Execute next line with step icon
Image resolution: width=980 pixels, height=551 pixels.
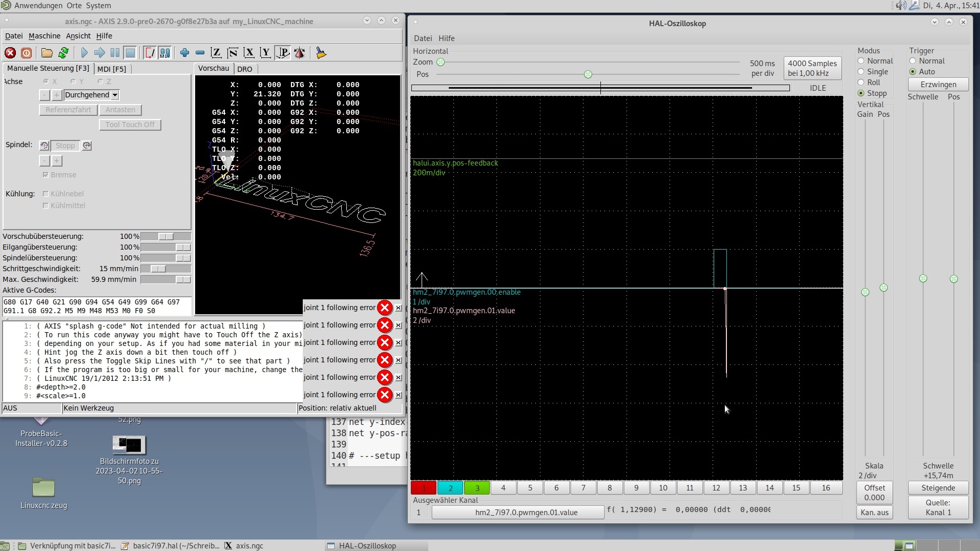99,53
